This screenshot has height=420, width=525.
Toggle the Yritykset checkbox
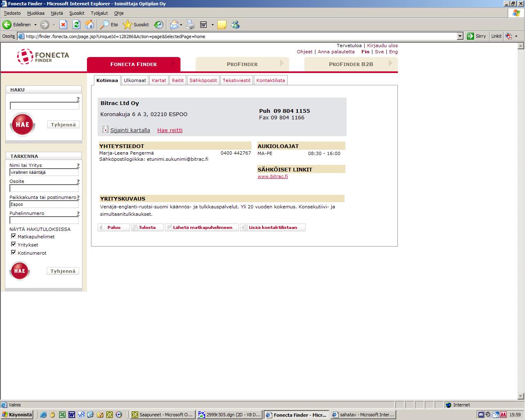coord(14,244)
